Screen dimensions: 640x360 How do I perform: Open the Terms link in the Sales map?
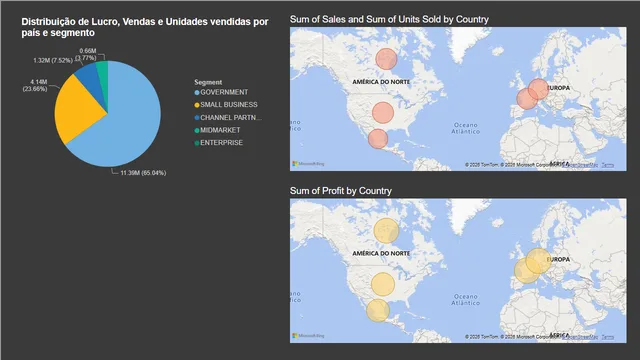[x=608, y=165]
